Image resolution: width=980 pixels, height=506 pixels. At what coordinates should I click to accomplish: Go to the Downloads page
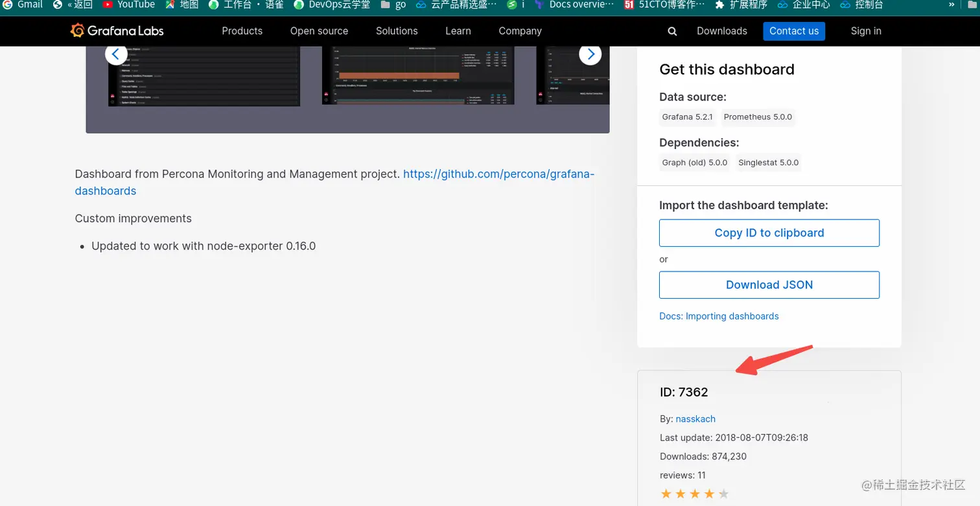(722, 31)
